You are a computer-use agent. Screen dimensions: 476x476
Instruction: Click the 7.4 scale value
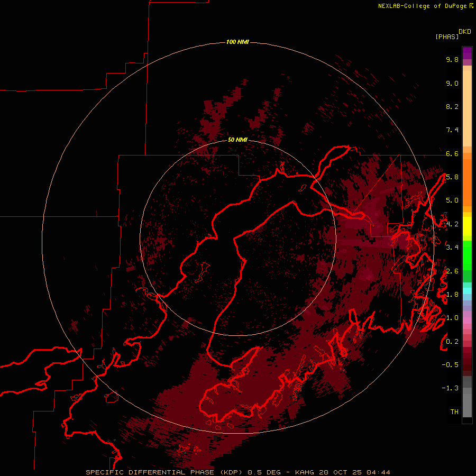pyautogui.click(x=452, y=130)
